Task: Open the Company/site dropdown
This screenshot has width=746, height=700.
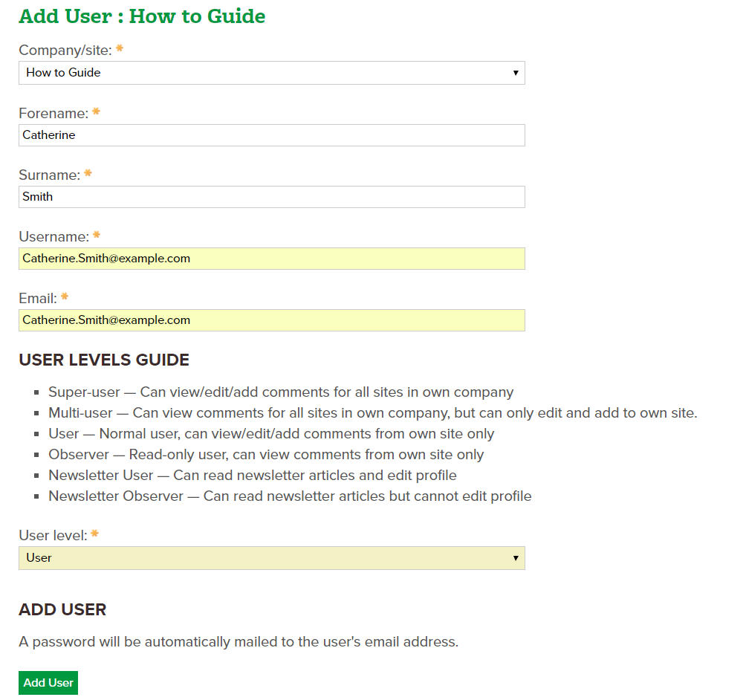Action: (x=272, y=73)
